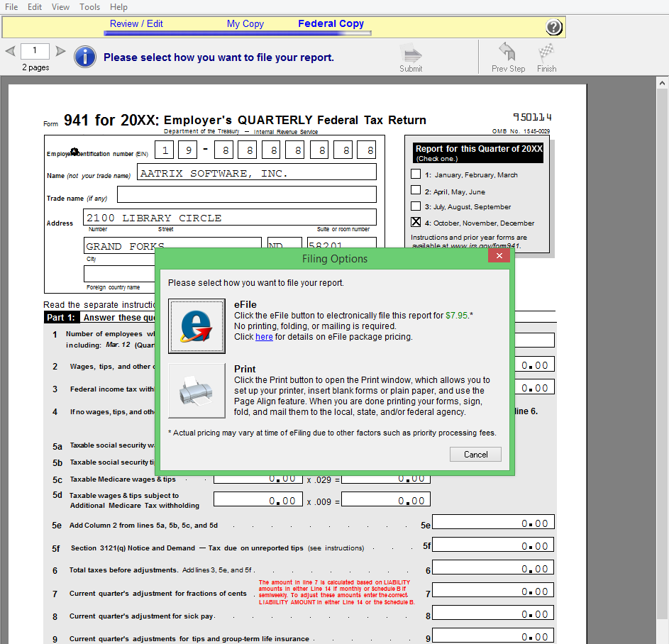Click the Print printer icon button
669x644 pixels.
point(197,391)
